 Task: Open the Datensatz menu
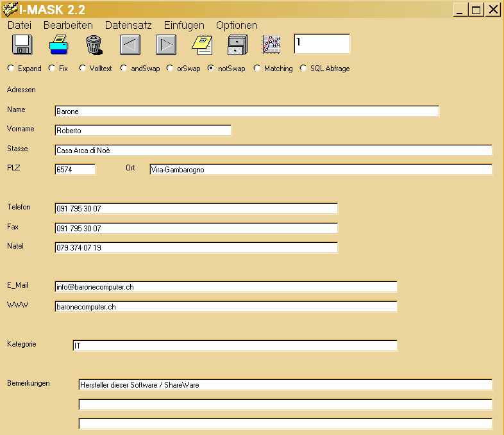pos(128,25)
